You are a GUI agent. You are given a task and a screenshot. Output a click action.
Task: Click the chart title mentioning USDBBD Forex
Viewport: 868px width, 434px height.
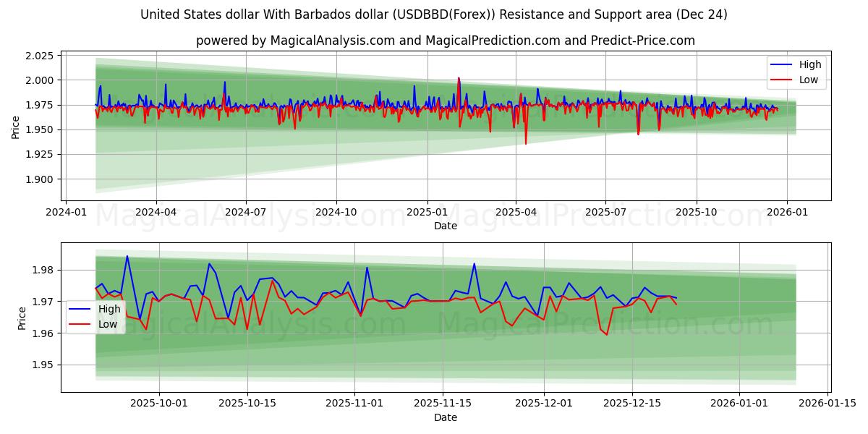coord(434,13)
